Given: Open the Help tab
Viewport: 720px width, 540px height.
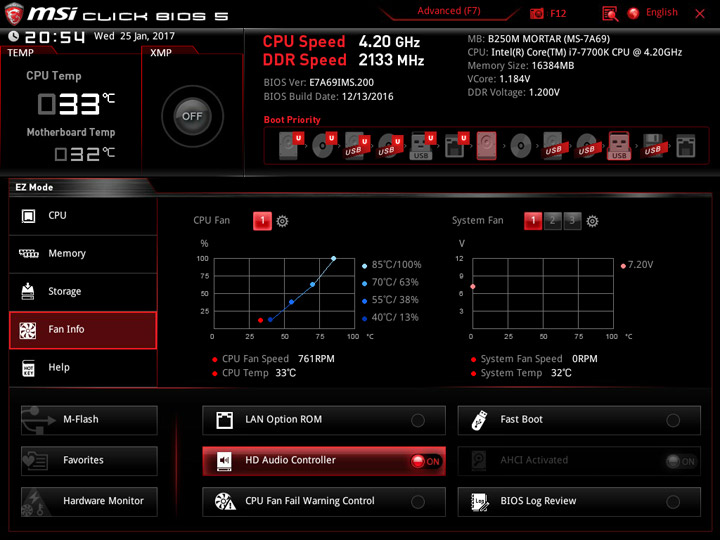Looking at the screenshot, I should click(83, 368).
